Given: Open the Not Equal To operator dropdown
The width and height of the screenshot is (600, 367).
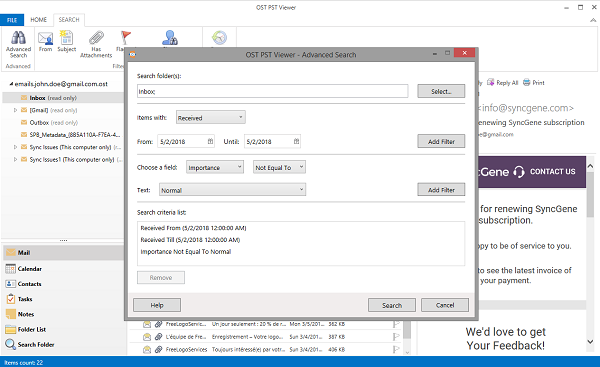Looking at the screenshot, I should point(279,167).
